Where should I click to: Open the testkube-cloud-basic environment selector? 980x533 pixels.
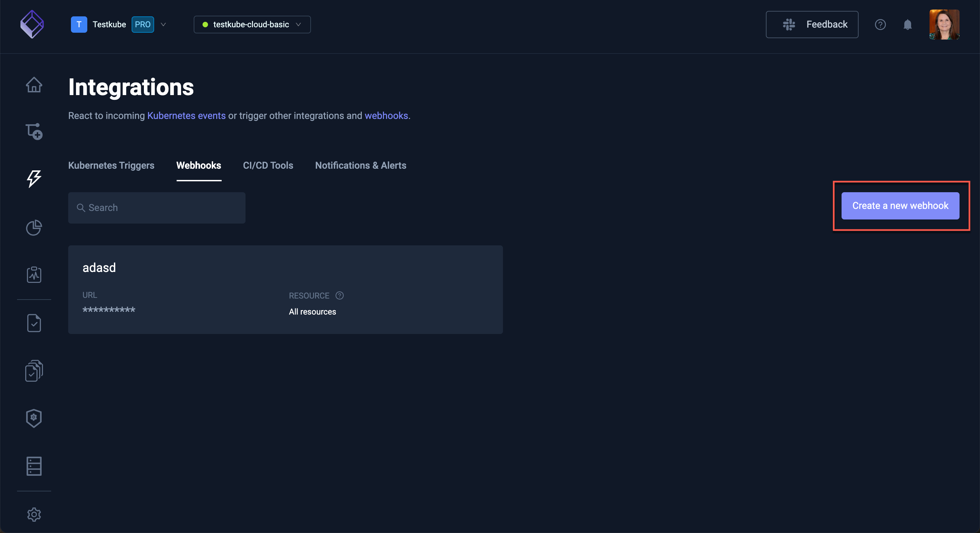coord(251,24)
